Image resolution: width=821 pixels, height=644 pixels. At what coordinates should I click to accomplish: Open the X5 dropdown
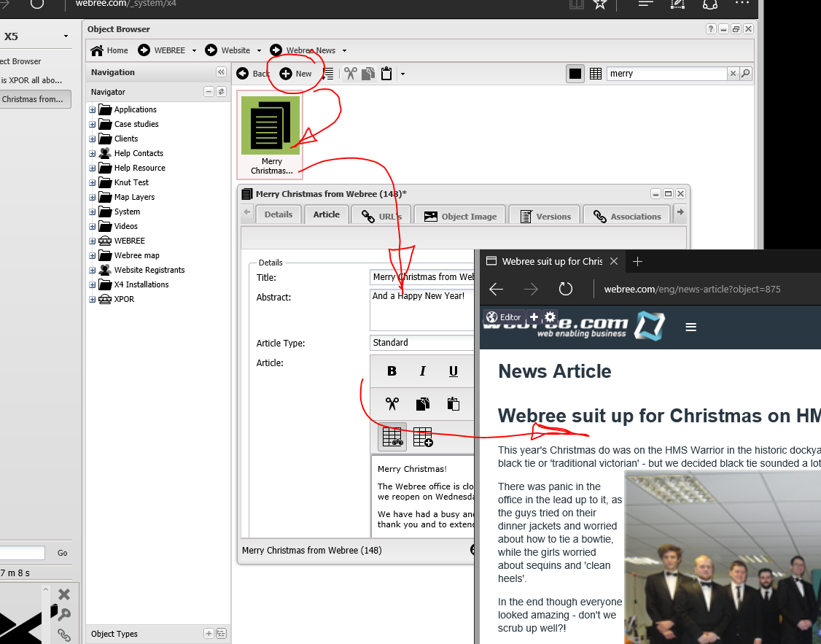(66, 36)
